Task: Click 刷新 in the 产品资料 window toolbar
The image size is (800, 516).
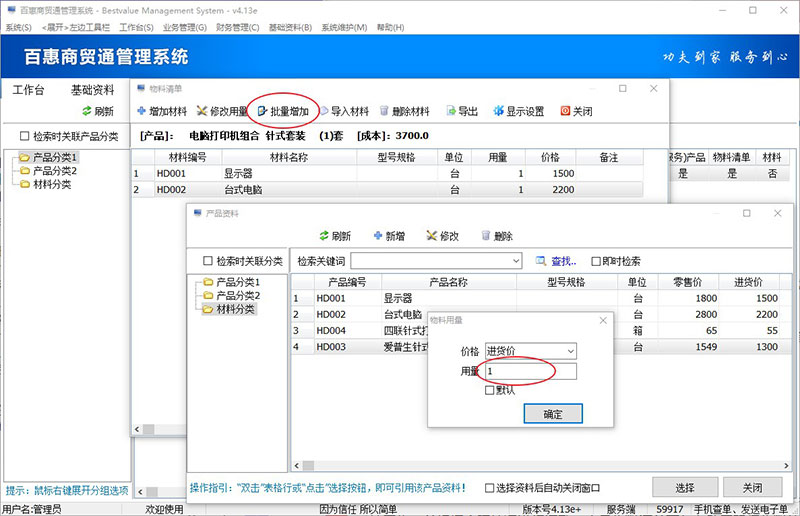Action: point(335,236)
